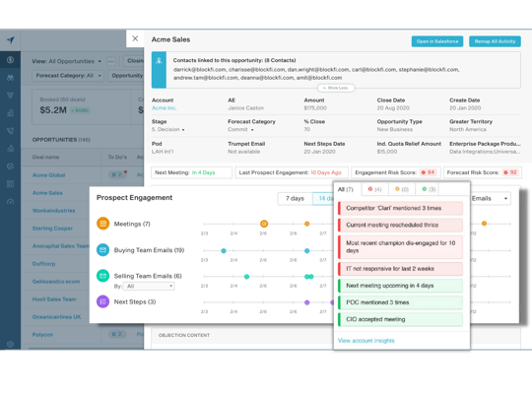Click Next Meeting: In 4 Days box
This screenshot has height=396, width=532.
point(192,172)
